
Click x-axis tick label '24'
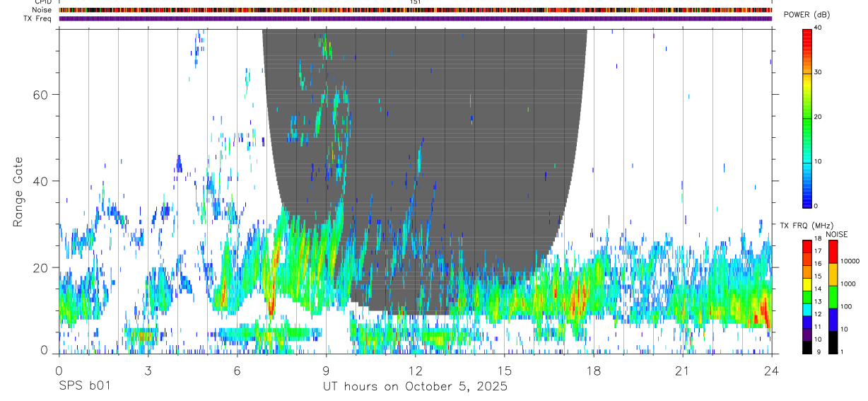coord(771,371)
